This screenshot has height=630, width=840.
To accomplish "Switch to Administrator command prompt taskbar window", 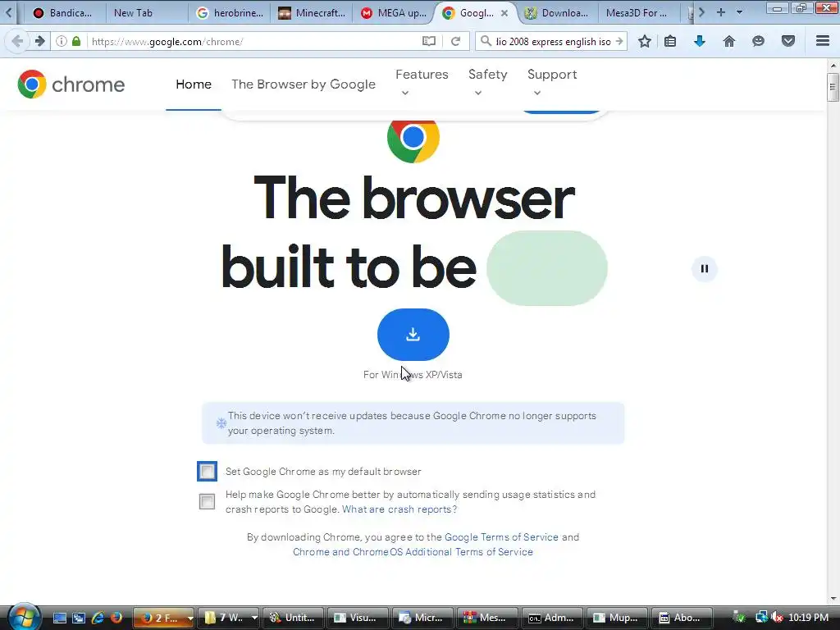I will pyautogui.click(x=552, y=618).
